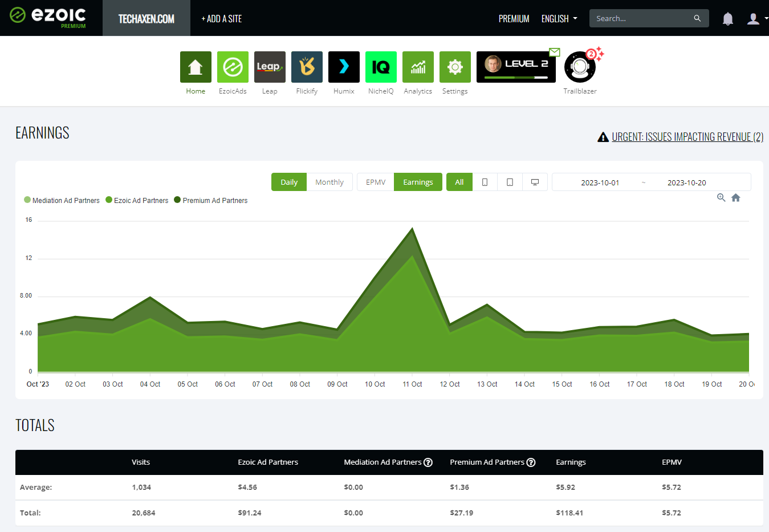Open the user account menu icon
This screenshot has width=769, height=532.
tap(753, 19)
